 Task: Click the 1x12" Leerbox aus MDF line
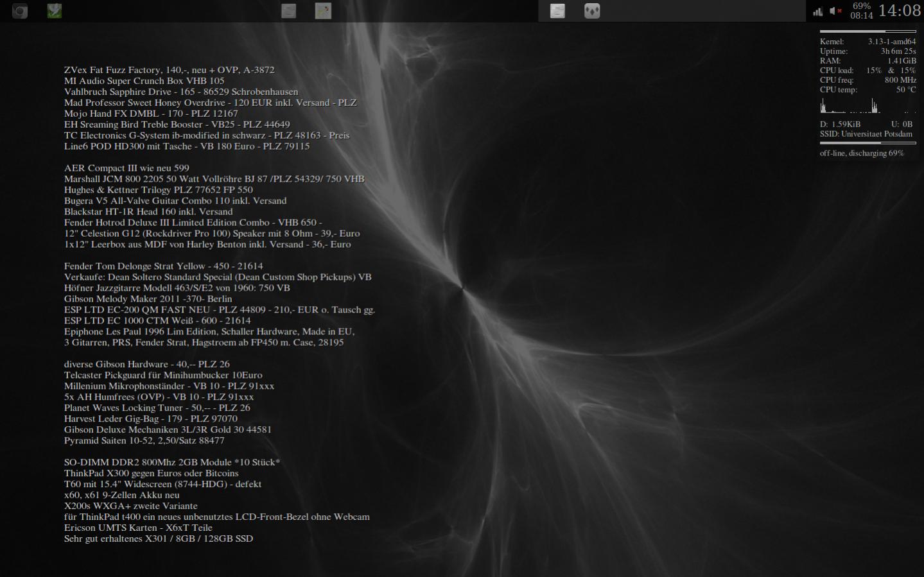click(x=207, y=245)
